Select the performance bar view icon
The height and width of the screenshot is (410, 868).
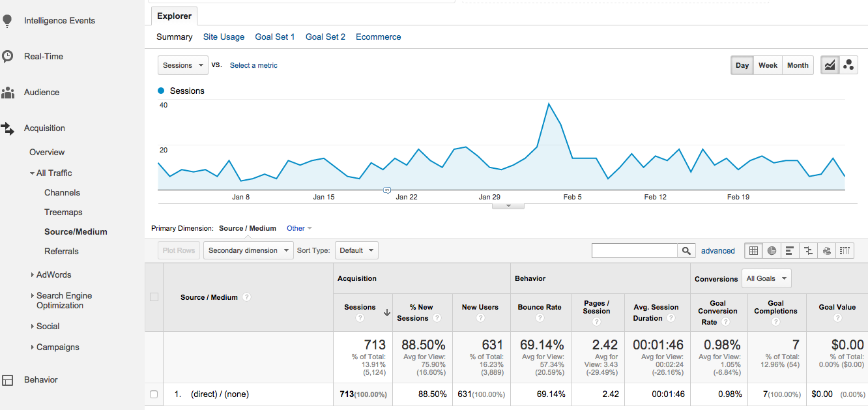click(790, 250)
